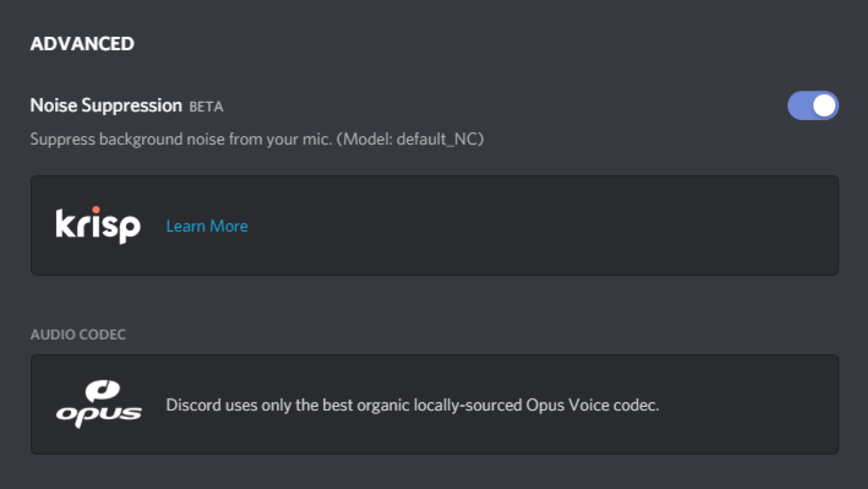Click empty area of the Krisp card
The height and width of the screenshot is (489, 868).
[x=542, y=226]
